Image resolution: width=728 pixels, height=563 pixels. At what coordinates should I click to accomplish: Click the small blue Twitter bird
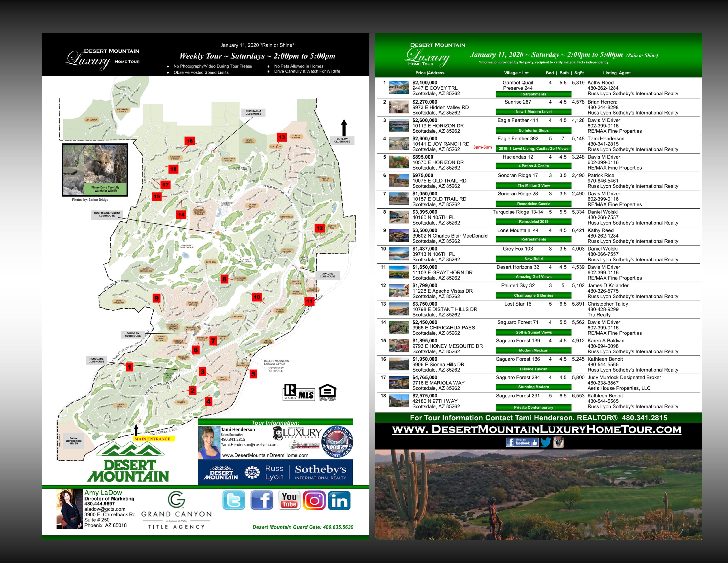point(546,442)
